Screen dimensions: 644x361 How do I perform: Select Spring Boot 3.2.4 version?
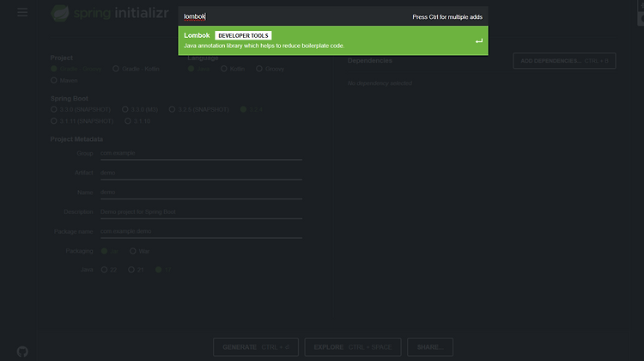click(252, 109)
